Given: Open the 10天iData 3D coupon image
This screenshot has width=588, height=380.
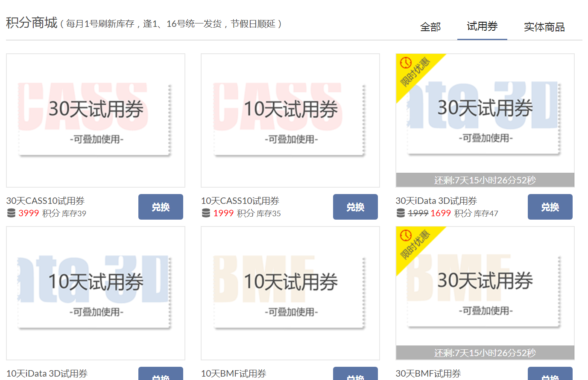Looking at the screenshot, I should click(x=96, y=293).
